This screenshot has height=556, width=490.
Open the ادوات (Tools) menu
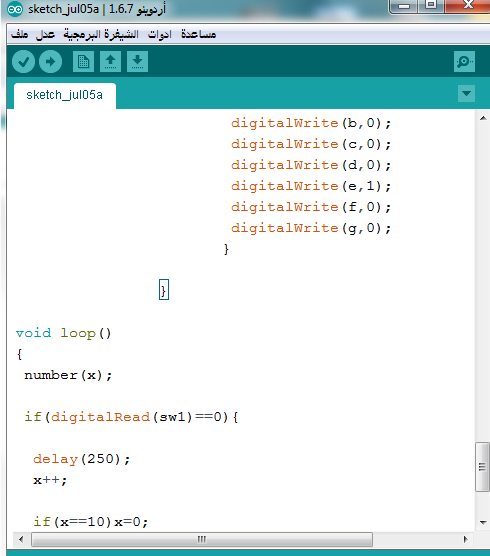pyautogui.click(x=160, y=34)
